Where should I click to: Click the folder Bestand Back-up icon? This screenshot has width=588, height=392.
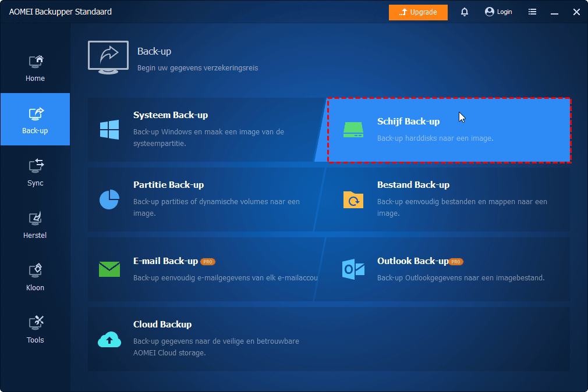pyautogui.click(x=353, y=199)
